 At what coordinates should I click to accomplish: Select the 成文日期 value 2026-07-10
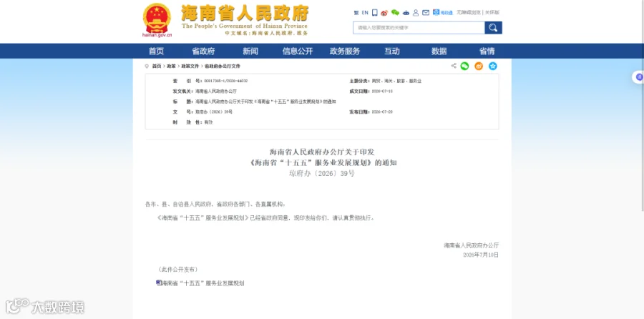pos(382,91)
